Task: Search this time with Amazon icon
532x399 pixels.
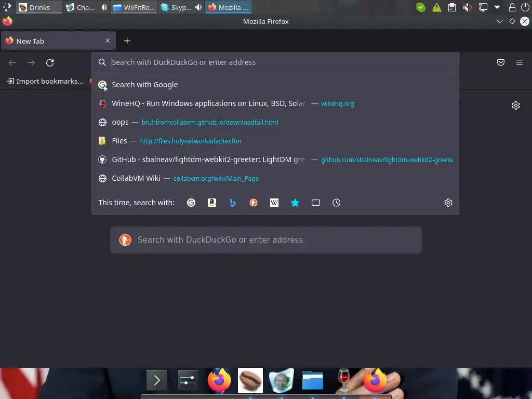Action: 212,203
